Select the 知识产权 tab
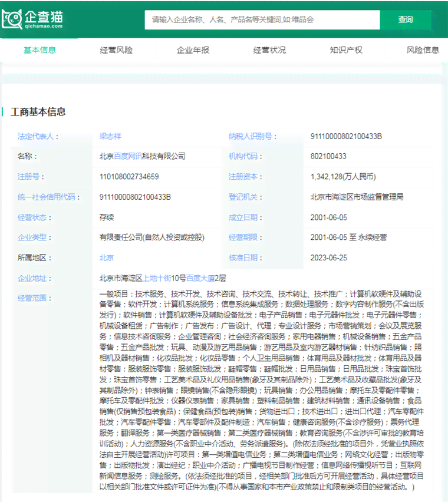This screenshot has height=502, width=448. (x=346, y=50)
